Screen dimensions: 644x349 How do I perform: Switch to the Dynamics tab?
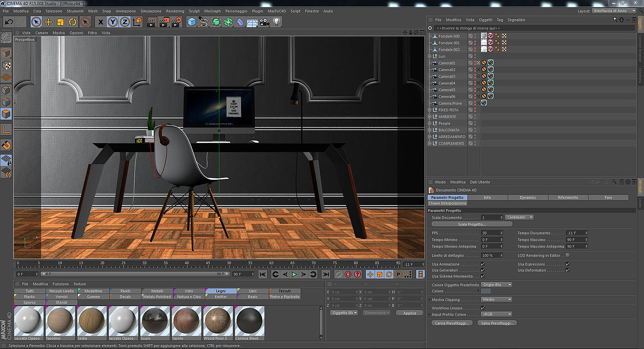click(528, 197)
